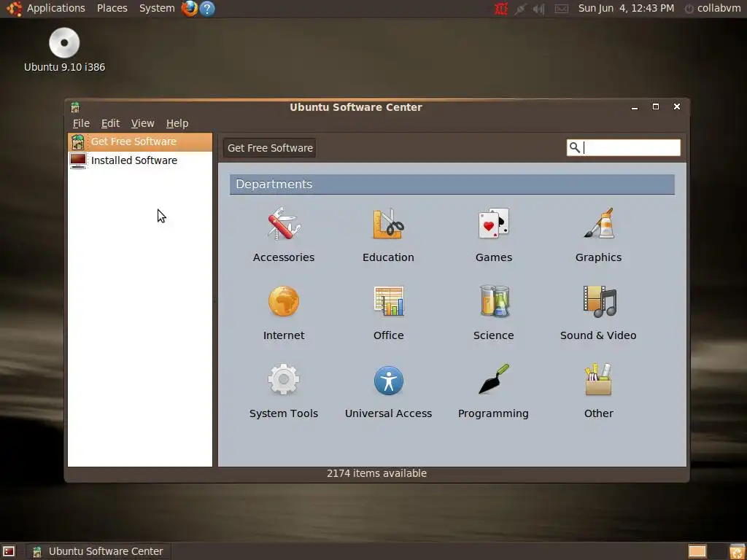
Task: Click the Show Desktop icon in the bottom panel
Action: pyautogui.click(x=9, y=551)
